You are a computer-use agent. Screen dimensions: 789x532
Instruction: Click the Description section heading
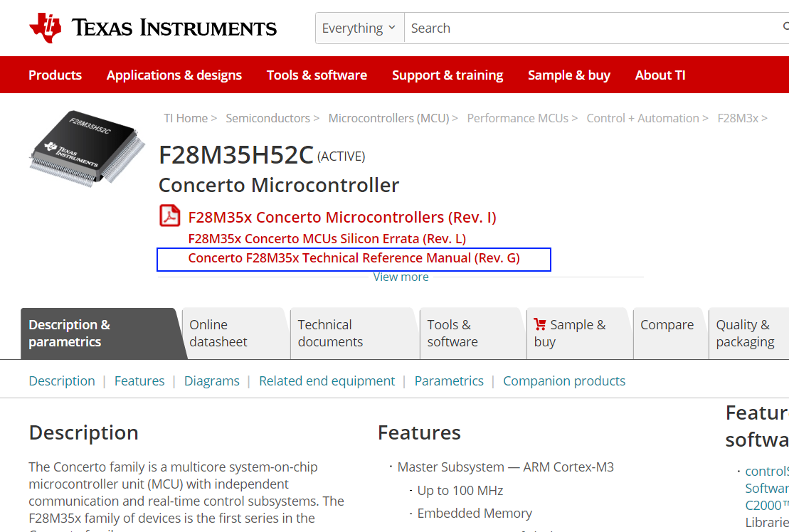[x=83, y=433]
